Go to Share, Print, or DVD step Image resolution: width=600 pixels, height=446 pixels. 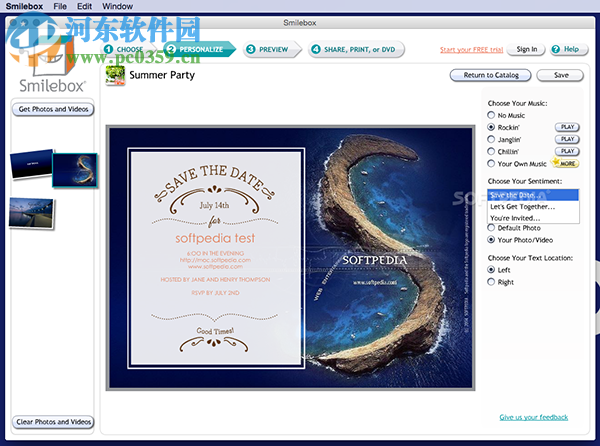356,49
